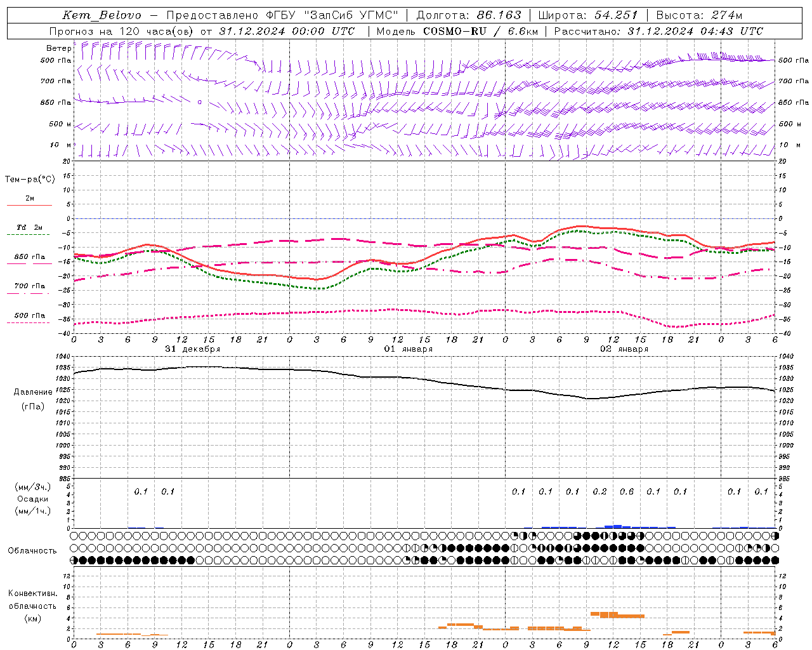This screenshot has height=650, width=812.
Task: Click the Широта: 54.251 value
Action: (x=588, y=15)
